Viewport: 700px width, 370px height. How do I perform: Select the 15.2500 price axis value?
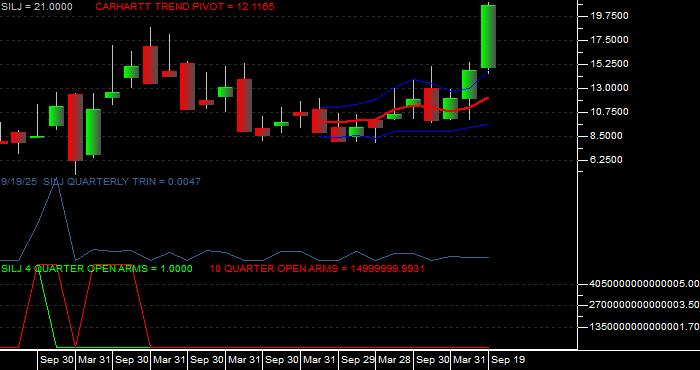(x=609, y=64)
